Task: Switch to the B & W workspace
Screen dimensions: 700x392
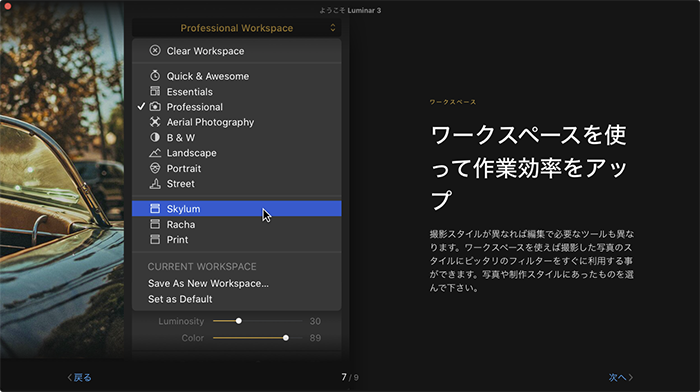Action: (237, 138)
